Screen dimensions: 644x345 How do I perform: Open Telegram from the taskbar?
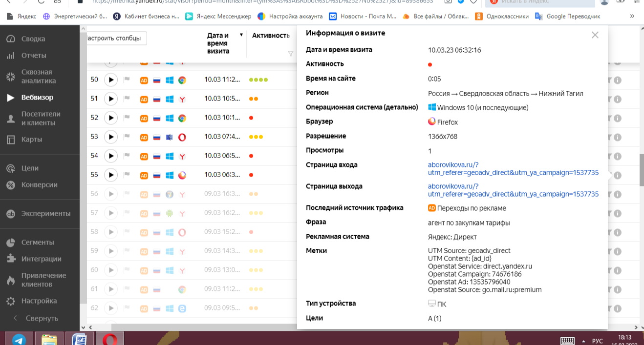pos(20,339)
